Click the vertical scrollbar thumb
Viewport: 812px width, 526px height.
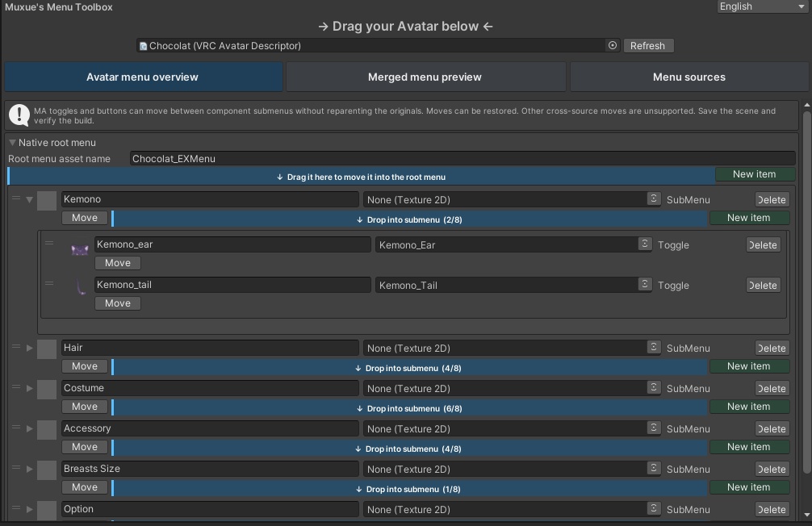coord(807,292)
